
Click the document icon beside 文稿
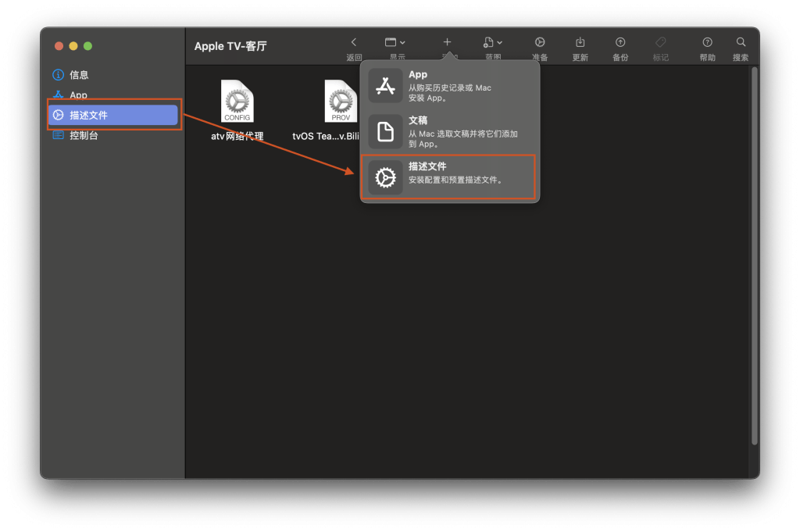pyautogui.click(x=385, y=131)
